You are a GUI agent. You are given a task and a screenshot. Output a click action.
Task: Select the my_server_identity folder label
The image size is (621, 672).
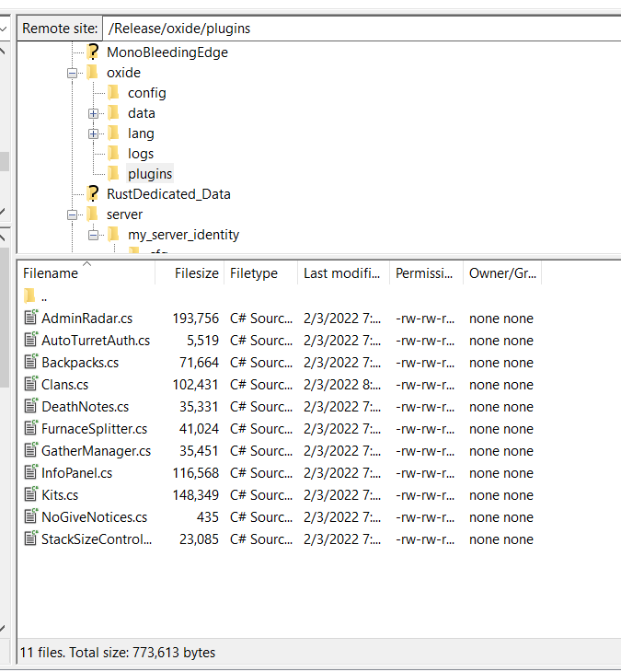[x=183, y=235]
